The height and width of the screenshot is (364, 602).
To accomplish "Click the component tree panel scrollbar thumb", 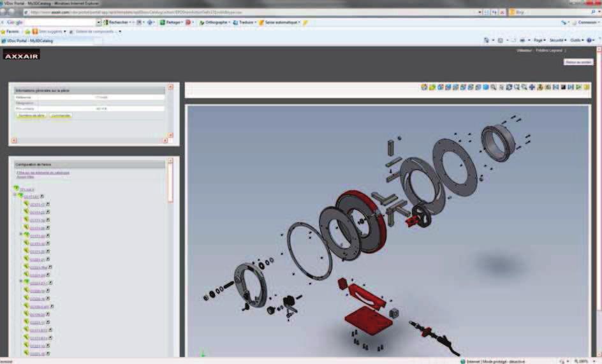I will click(170, 183).
